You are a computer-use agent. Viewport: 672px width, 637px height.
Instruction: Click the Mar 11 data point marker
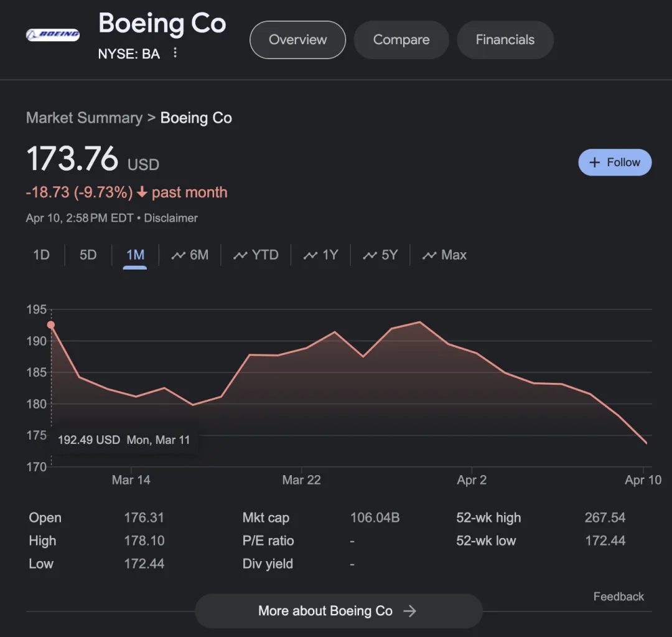[51, 325]
